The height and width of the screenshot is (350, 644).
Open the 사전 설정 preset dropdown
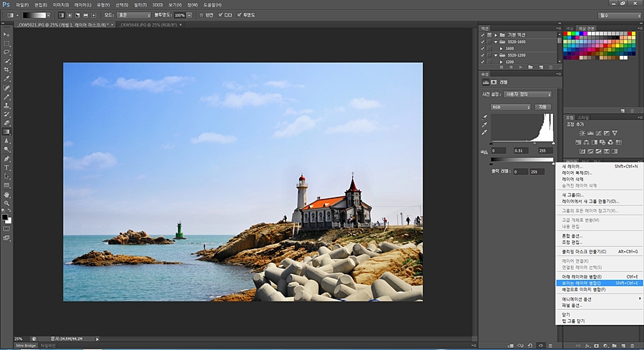pyautogui.click(x=529, y=94)
